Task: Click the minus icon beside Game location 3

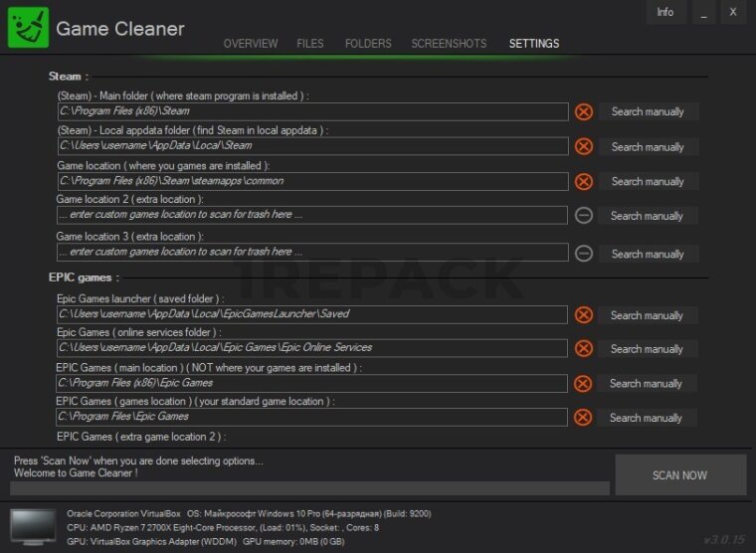Action: point(584,253)
